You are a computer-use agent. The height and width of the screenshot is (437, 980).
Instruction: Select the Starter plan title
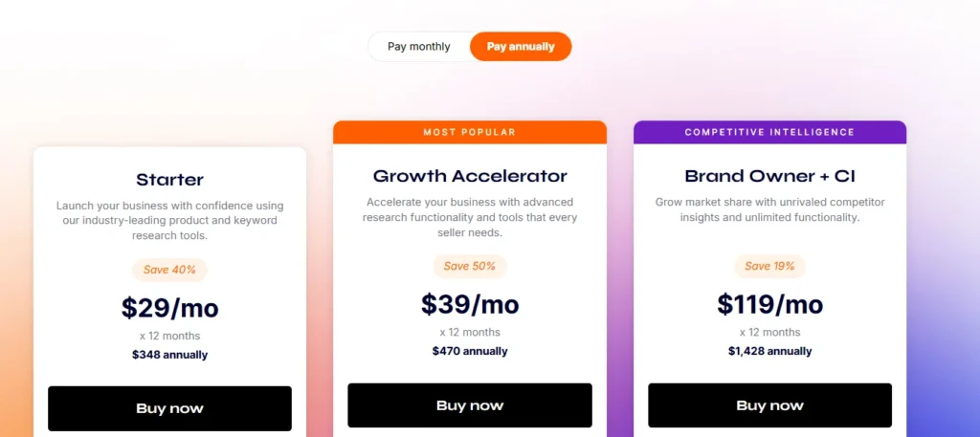(x=169, y=180)
